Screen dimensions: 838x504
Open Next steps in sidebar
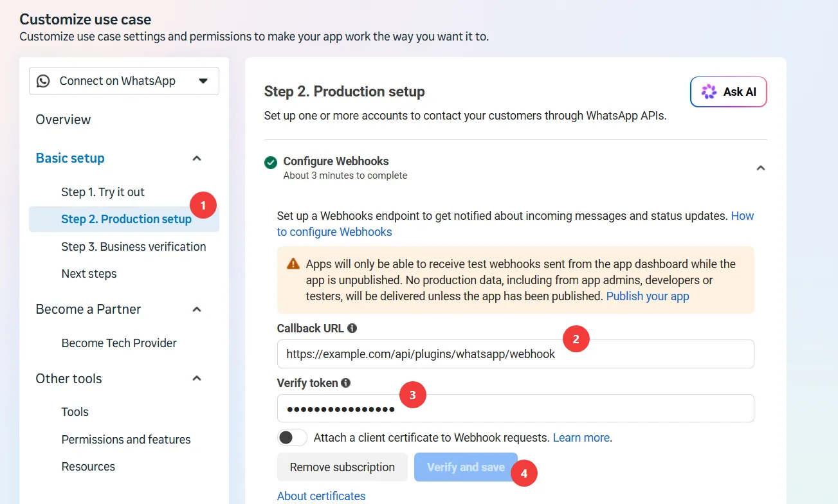[x=89, y=273]
